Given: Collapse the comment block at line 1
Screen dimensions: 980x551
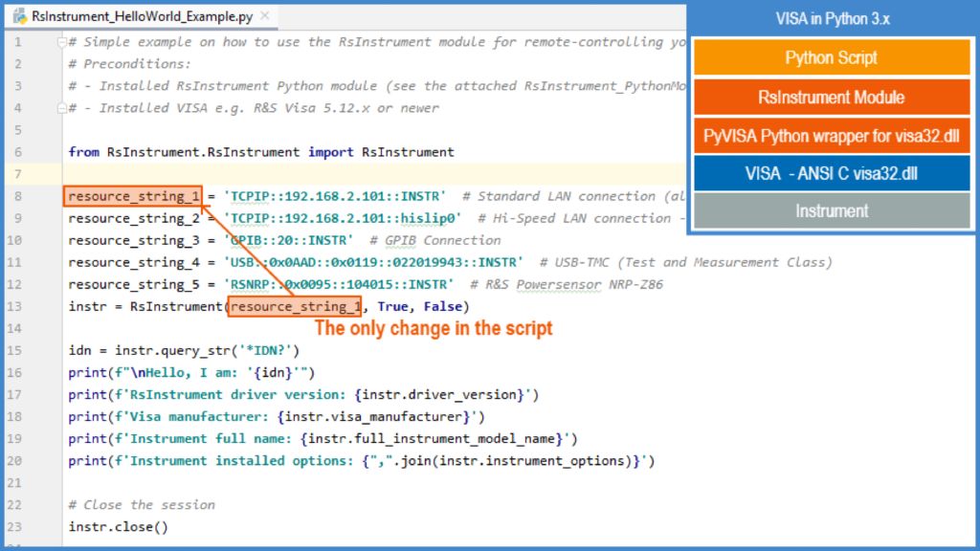Looking at the screenshot, I should (62, 43).
